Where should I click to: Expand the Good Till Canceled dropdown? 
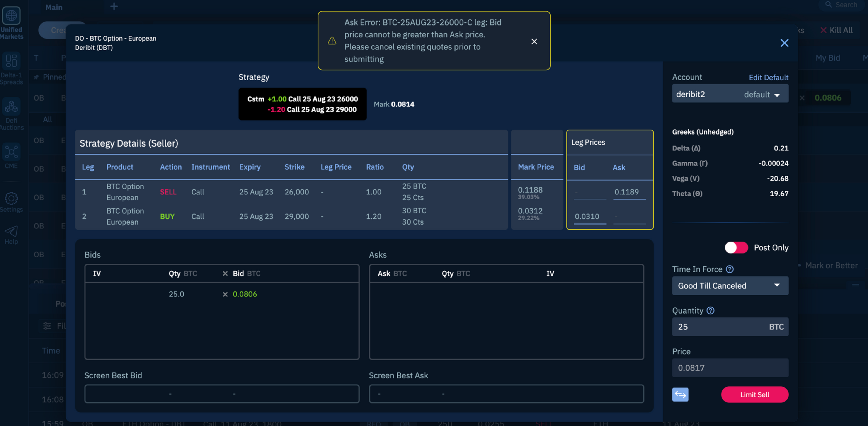[730, 285]
